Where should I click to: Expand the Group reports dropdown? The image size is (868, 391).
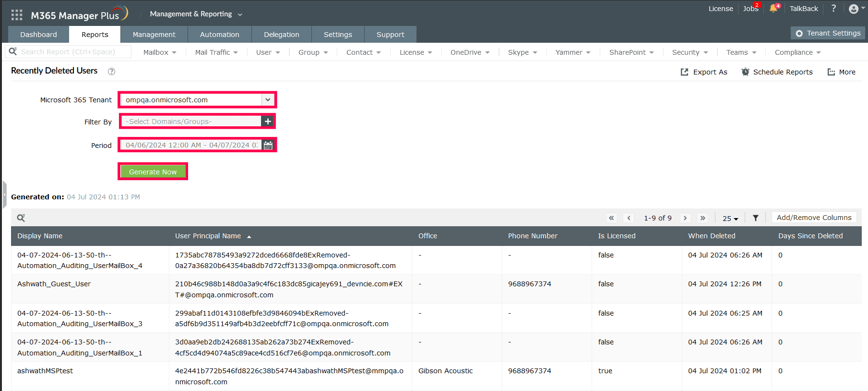coord(313,52)
